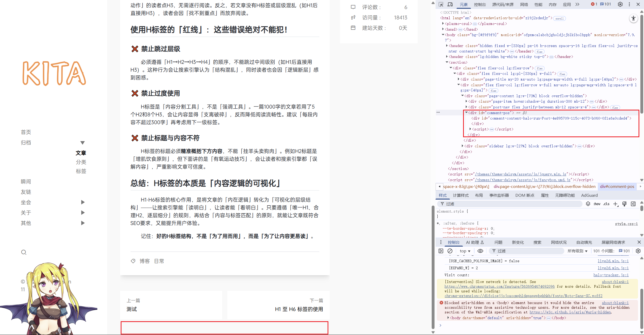Viewport: 644px width, 335px height.
Task: Open the next post H1 至 H6 标签的使用
Action: coord(299,309)
